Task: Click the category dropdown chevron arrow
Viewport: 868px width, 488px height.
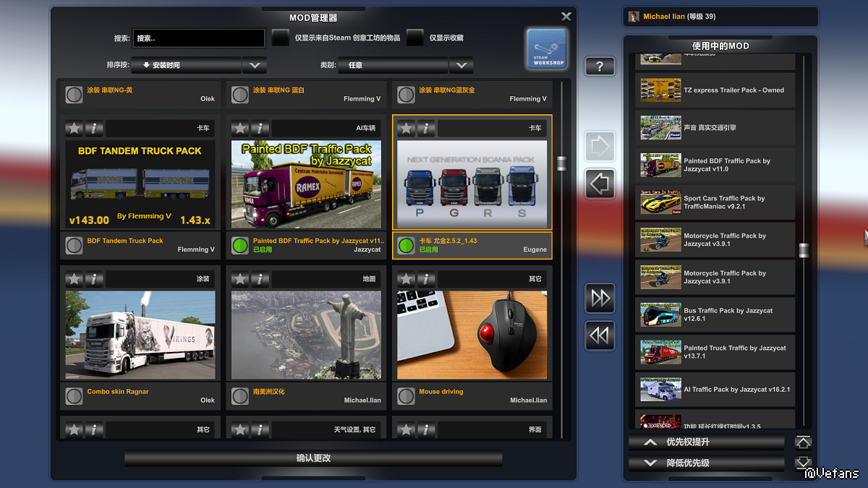Action: coord(461,65)
